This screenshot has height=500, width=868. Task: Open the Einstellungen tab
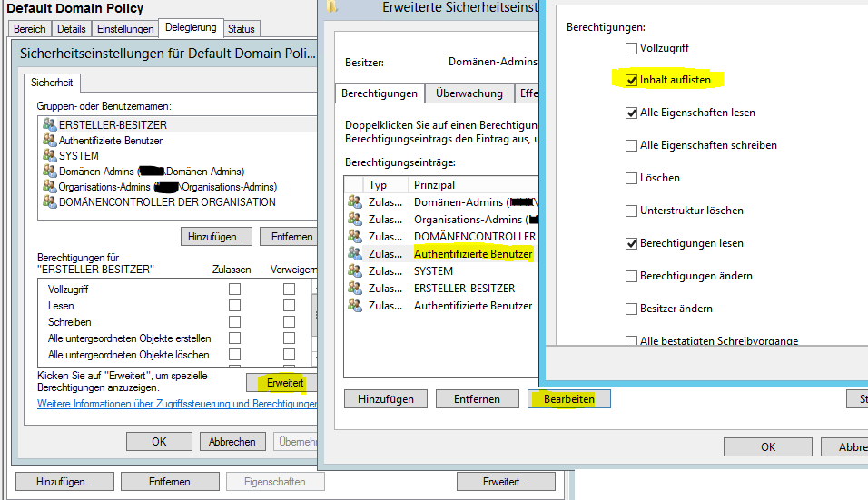coord(125,29)
